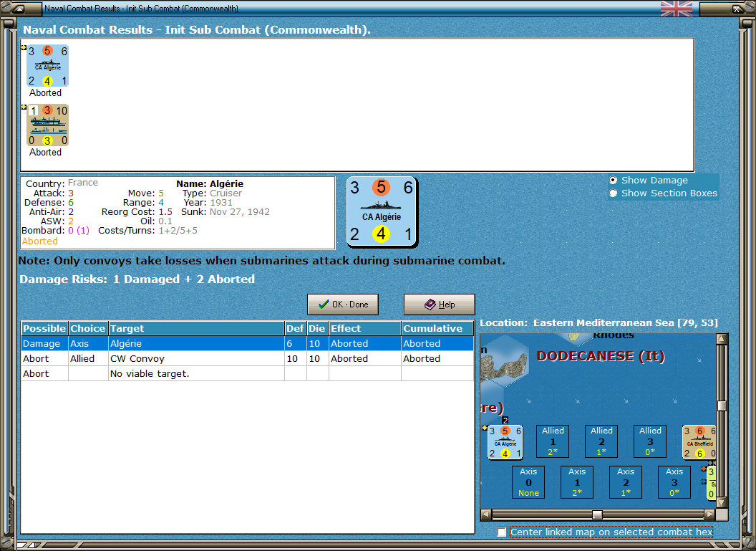Click the Axis 1 section box
The width and height of the screenshot is (756, 551).
click(x=576, y=482)
